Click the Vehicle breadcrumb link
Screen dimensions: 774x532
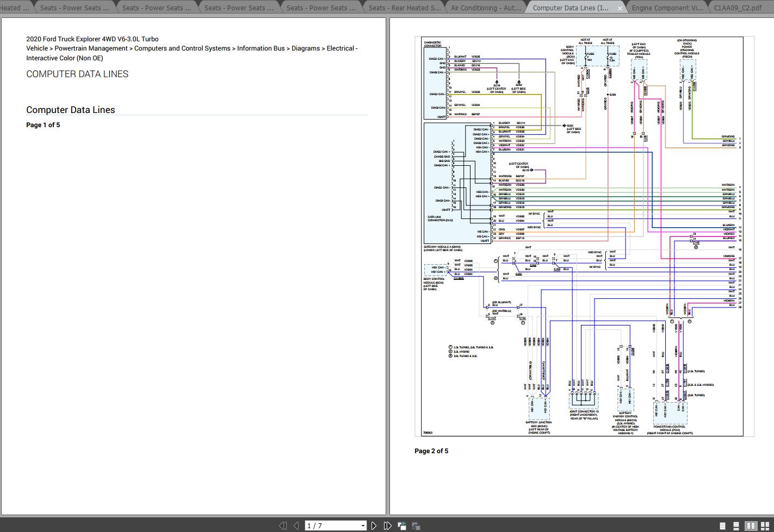tap(37, 48)
